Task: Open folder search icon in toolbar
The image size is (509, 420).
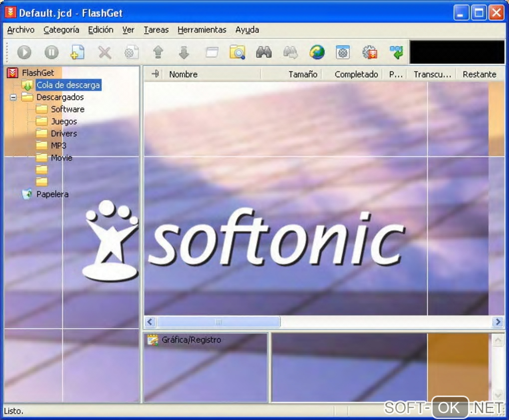Action: [237, 52]
